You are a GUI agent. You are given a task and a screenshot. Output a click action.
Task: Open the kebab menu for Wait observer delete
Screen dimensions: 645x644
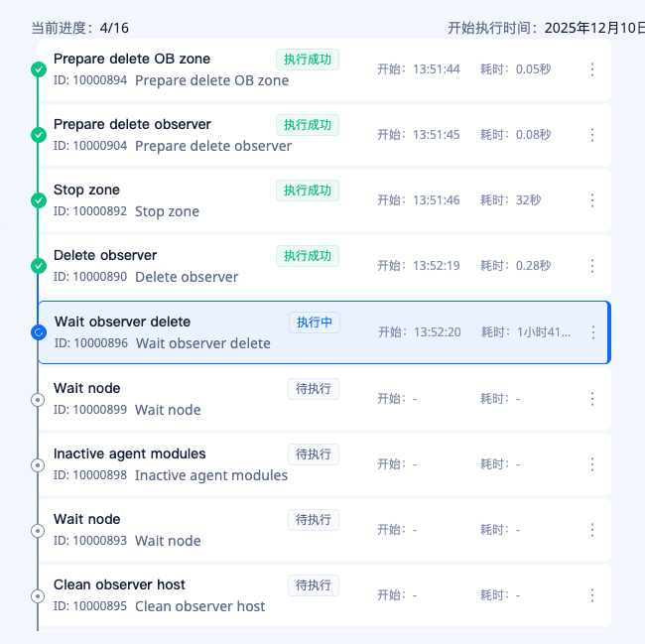[x=593, y=332]
